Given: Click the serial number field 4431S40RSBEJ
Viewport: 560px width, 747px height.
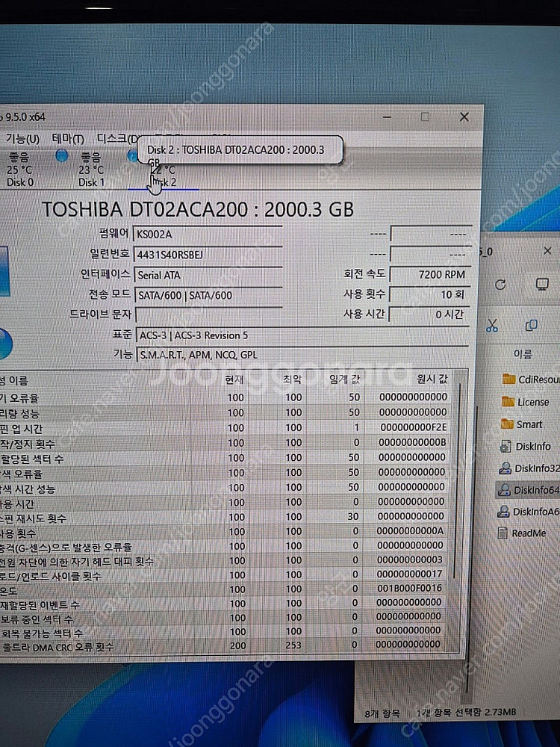Looking at the screenshot, I should point(208,255).
